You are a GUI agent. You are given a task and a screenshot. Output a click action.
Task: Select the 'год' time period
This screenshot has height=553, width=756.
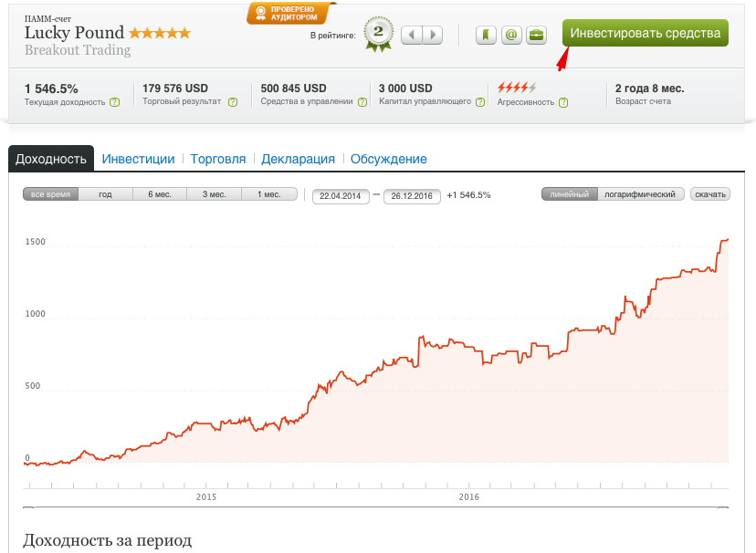(x=105, y=194)
